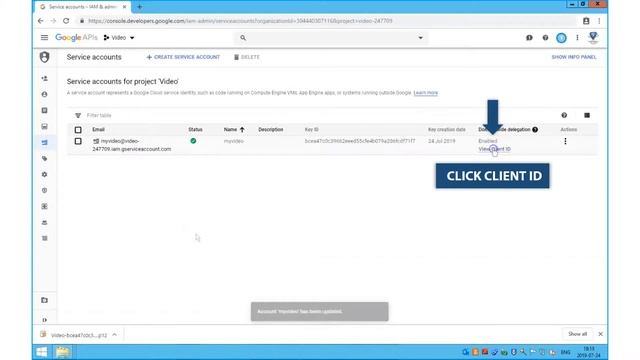Click the Name sort arrow

point(242,129)
